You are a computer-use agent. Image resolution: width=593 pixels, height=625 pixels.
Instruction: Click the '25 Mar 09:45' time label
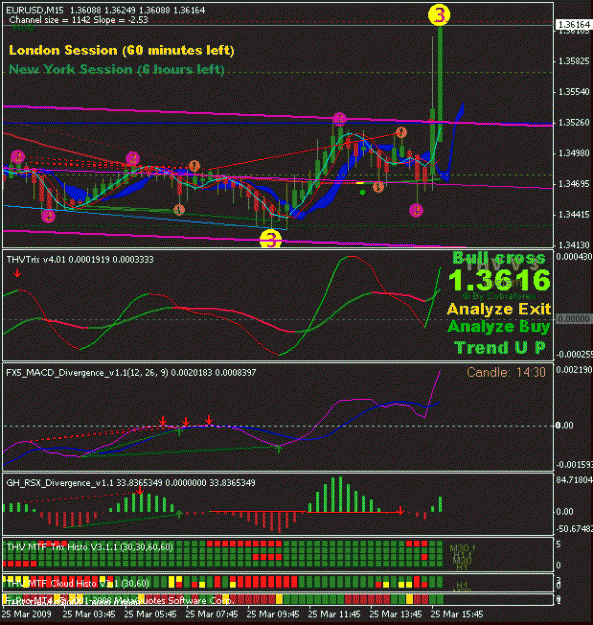[273, 614]
